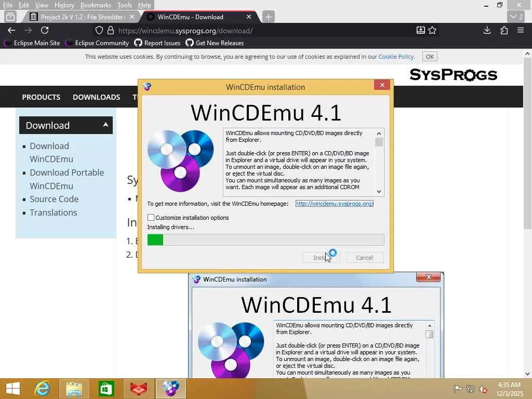Show site security padlock info

[x=111, y=31]
